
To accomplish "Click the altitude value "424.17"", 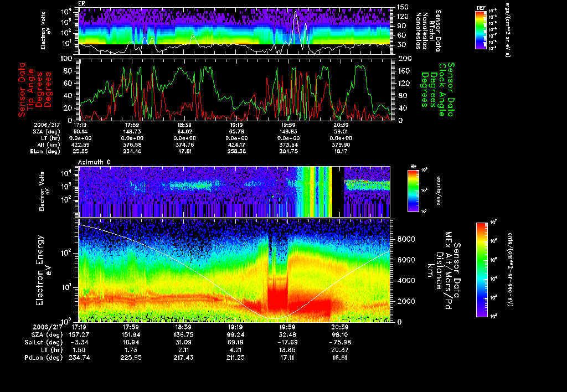I will 237,145.
